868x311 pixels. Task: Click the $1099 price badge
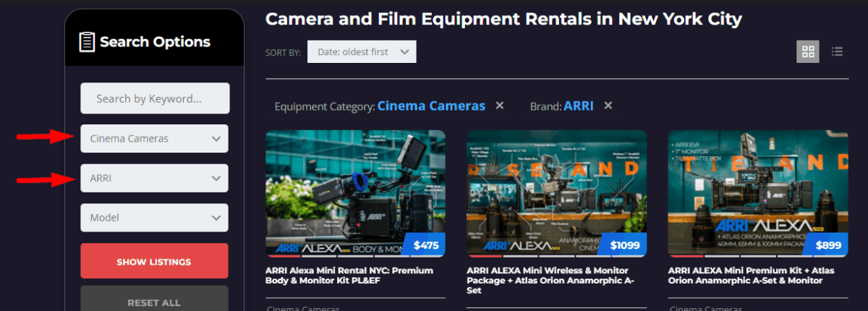[x=624, y=245]
